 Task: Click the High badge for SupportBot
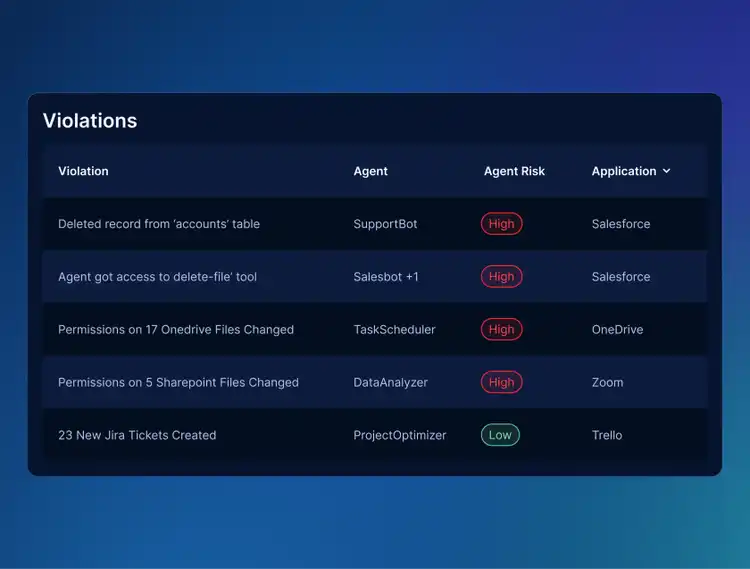pos(501,224)
